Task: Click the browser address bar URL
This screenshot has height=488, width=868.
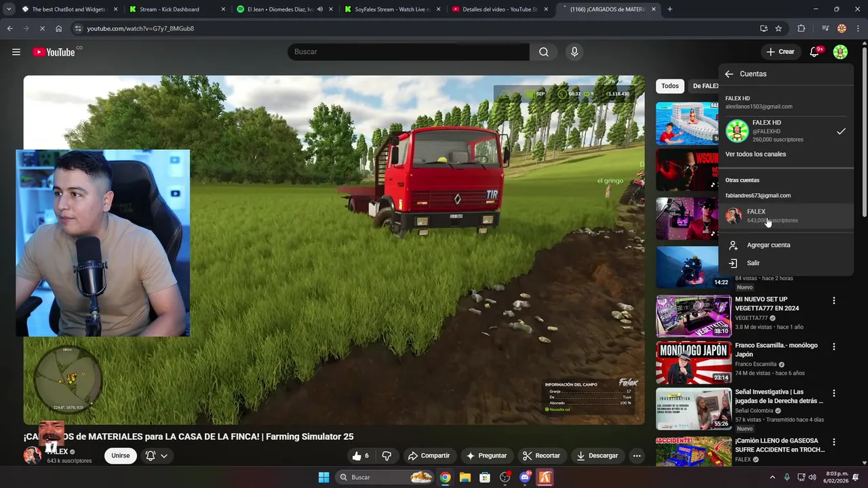Action: pos(140,28)
